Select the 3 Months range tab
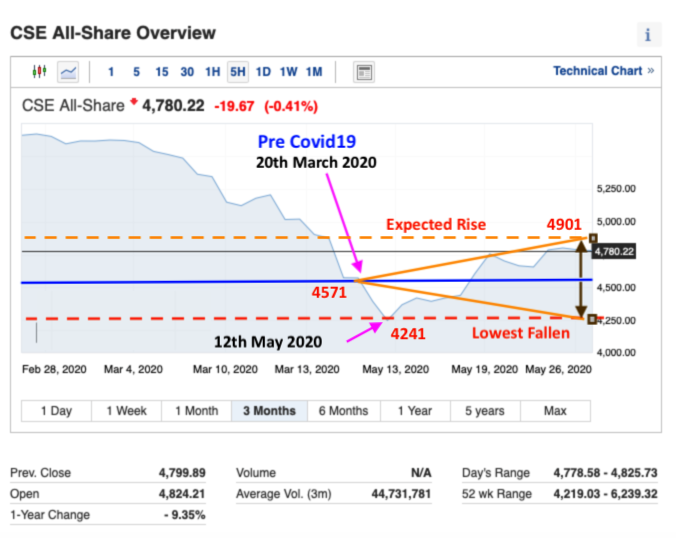 (x=269, y=411)
